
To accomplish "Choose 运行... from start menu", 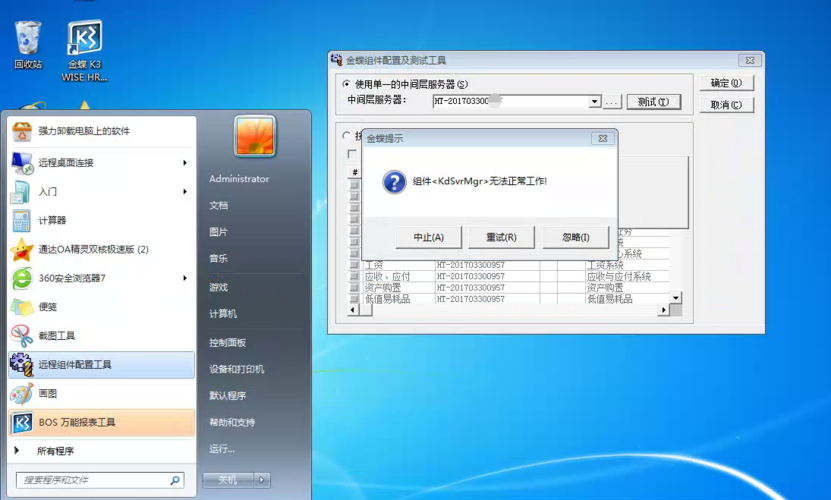I will click(x=222, y=449).
